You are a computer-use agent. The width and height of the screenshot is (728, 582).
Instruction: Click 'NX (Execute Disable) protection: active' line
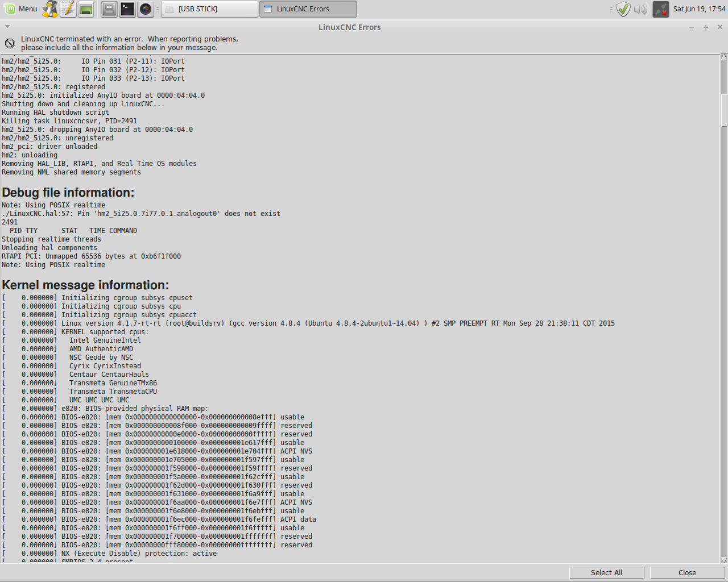(109, 554)
